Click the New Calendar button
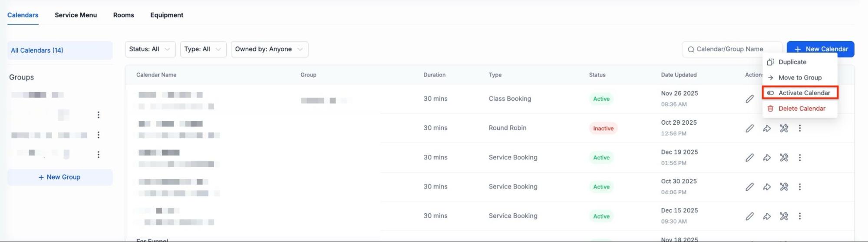The image size is (868, 242). click(820, 49)
